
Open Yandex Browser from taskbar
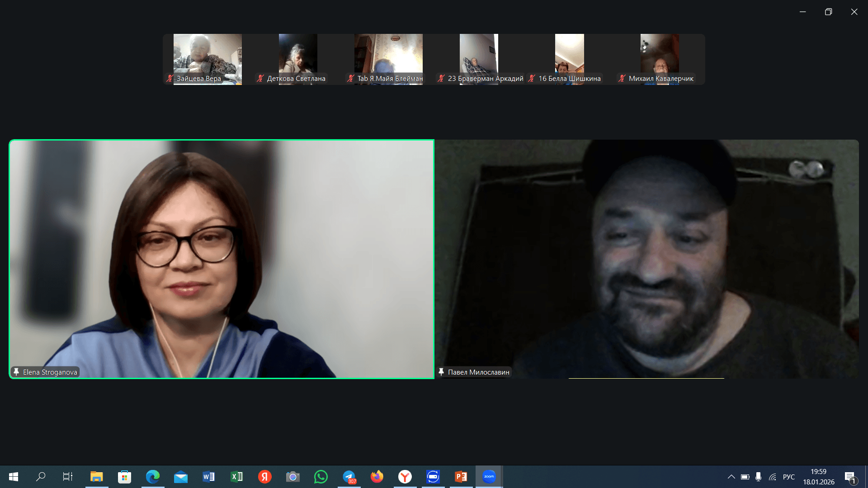[405, 477]
